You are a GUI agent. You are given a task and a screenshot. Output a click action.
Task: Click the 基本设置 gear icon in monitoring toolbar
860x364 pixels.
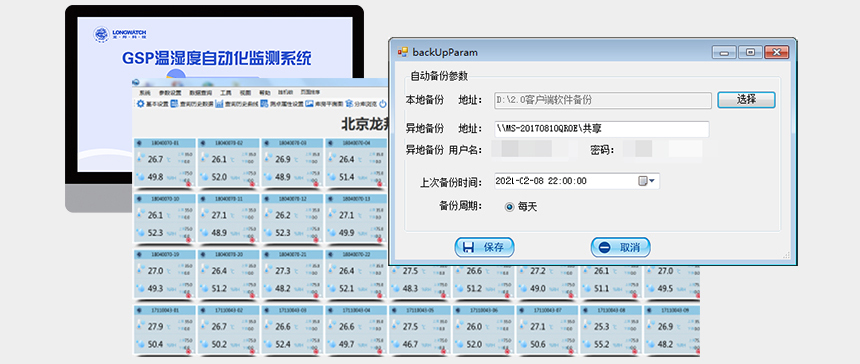140,104
